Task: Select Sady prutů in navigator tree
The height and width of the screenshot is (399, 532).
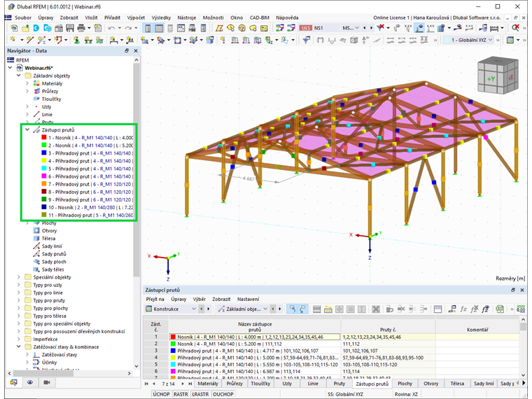Action: 54,254
